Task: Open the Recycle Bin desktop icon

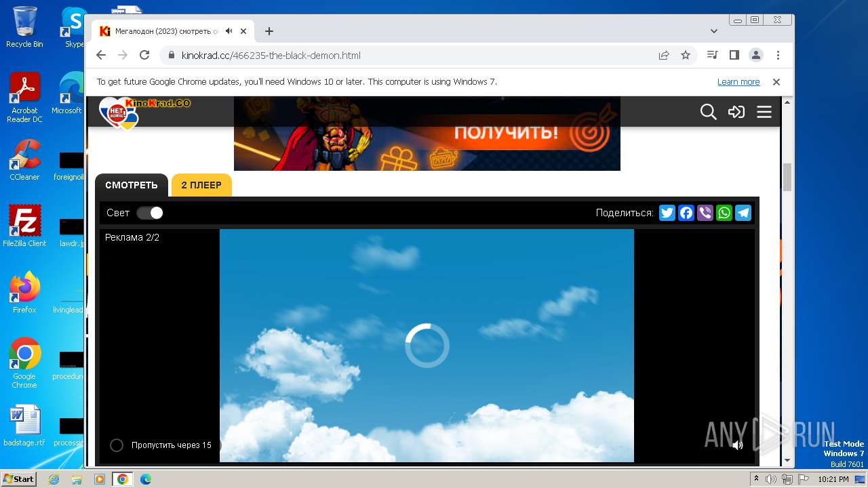Action: coord(24,27)
